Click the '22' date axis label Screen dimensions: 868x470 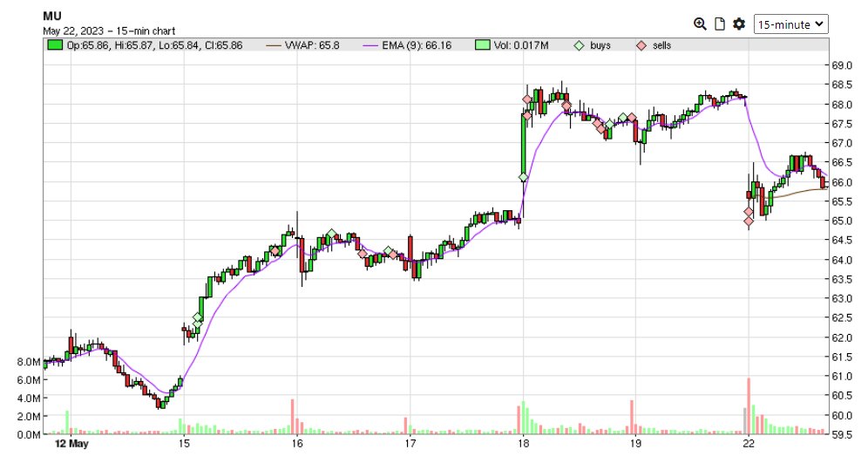tap(749, 444)
